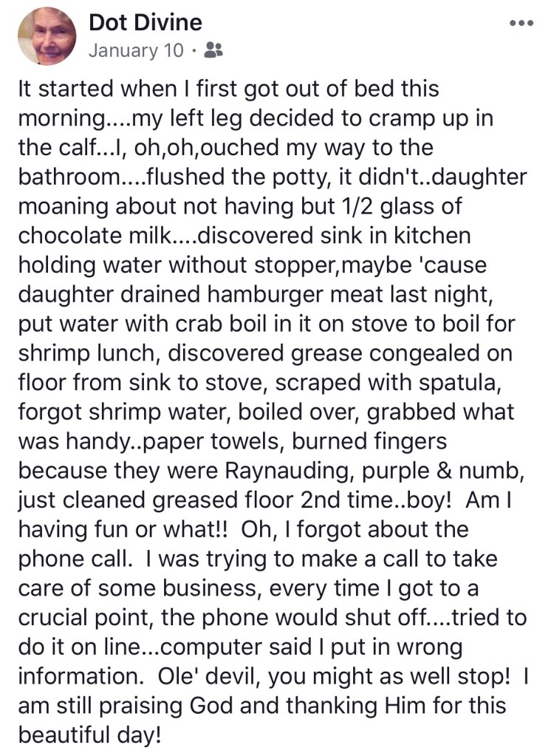
Task: Visit the Dot Divine profile name link
Action: pos(145,22)
